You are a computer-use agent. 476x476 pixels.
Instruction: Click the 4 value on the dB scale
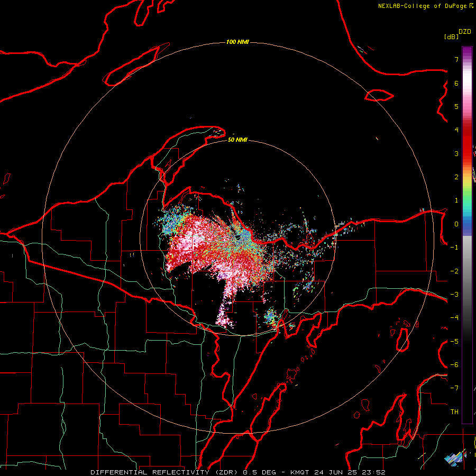click(x=456, y=130)
